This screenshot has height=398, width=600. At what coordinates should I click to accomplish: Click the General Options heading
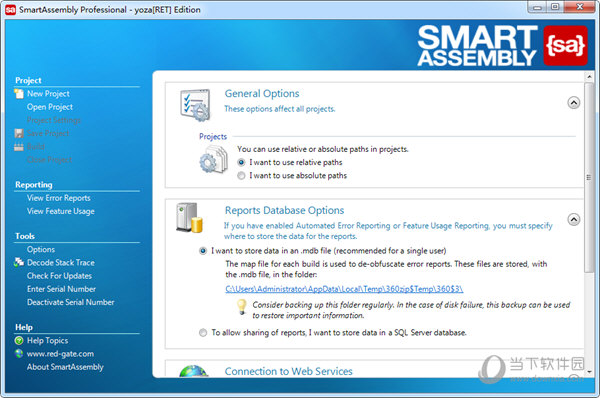(262, 93)
